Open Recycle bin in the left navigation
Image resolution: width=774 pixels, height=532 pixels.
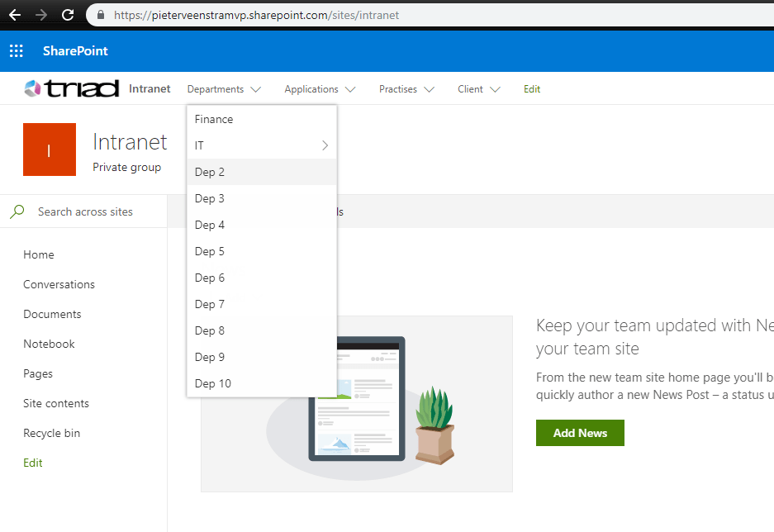tap(51, 433)
